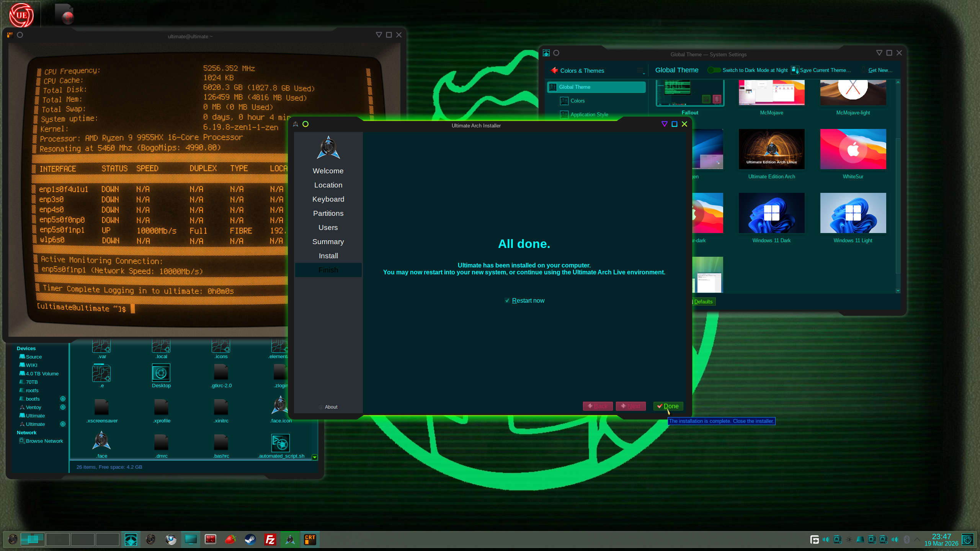Expand the hidden system tray icons arrow

point(917,540)
